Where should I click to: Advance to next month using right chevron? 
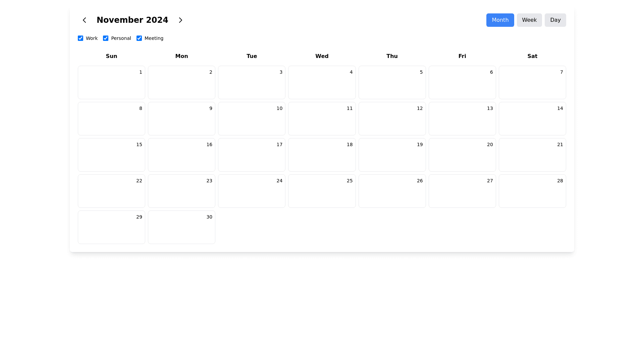(x=180, y=20)
